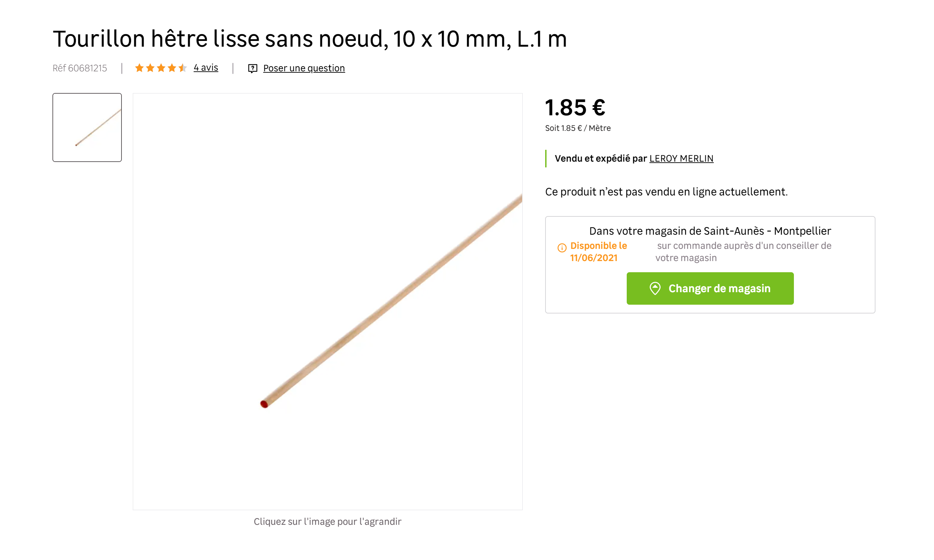934x560 pixels.
Task: Click the question mark icon beside Poser une question
Action: [x=252, y=68]
